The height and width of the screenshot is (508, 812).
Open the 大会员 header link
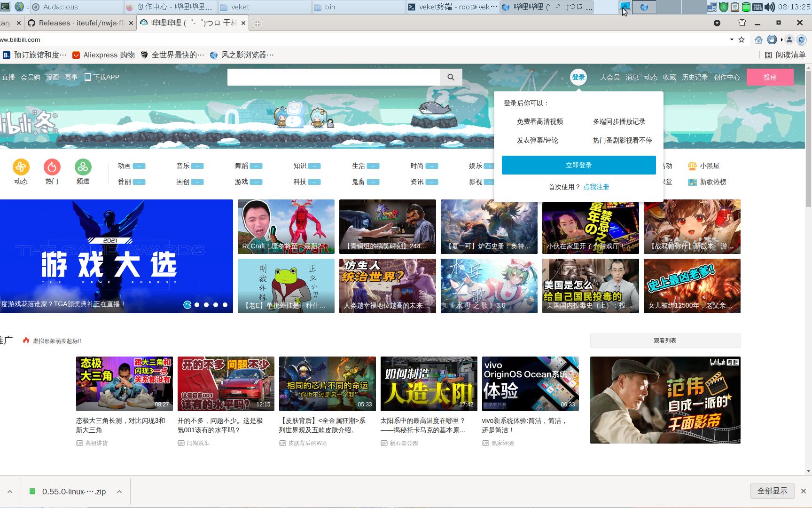610,77
